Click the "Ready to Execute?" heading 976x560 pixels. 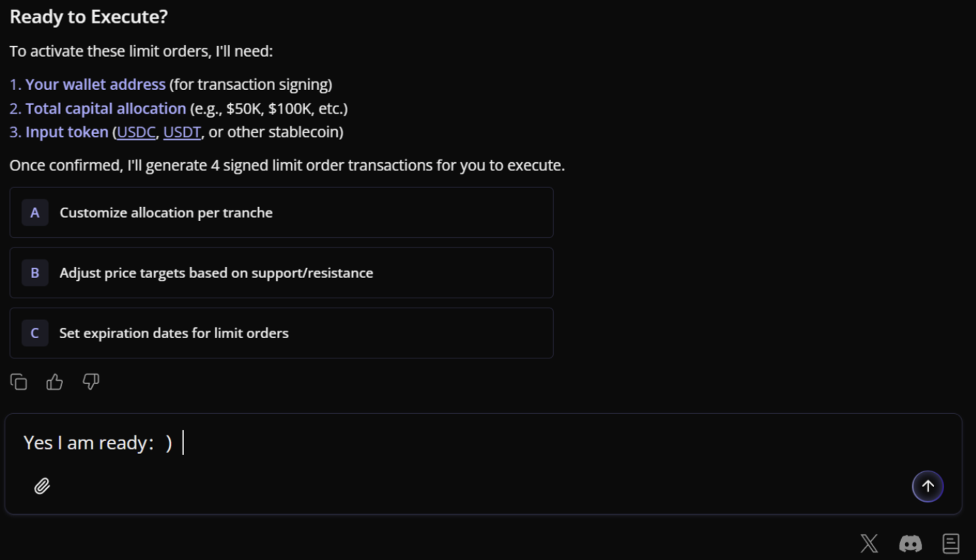[89, 17]
